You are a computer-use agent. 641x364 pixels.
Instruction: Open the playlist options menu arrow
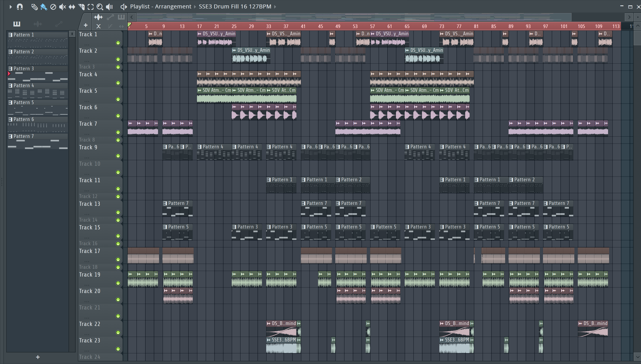point(10,7)
